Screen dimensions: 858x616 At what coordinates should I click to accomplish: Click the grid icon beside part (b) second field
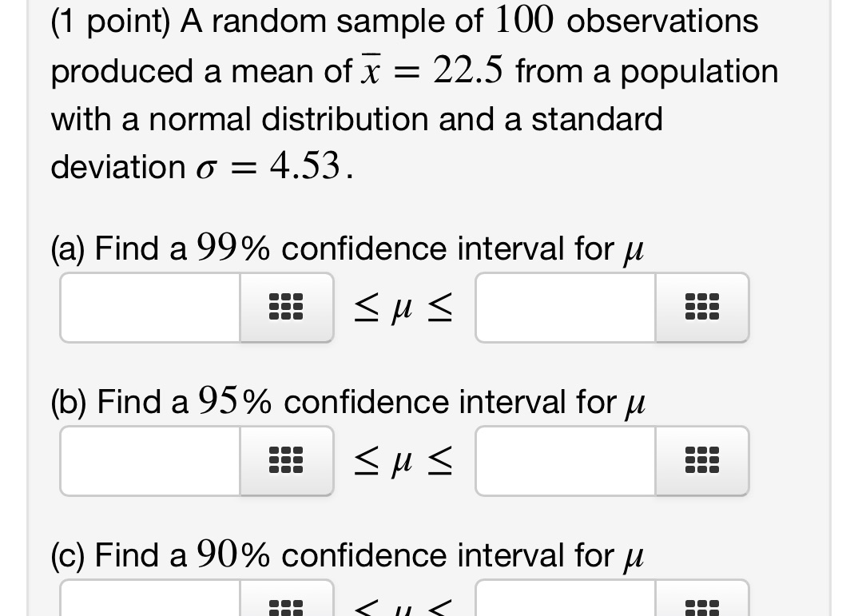point(701,460)
